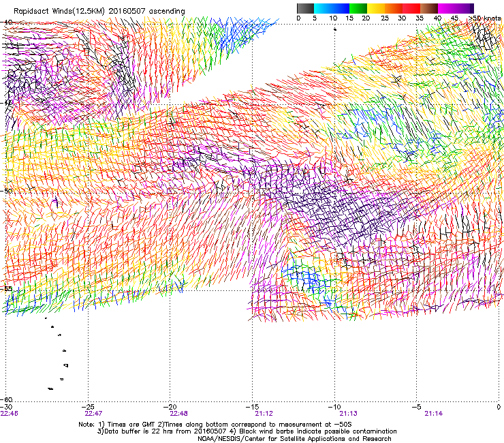Screen dimensions: 504x443
Task: Click the '35' label under the color bar
Action: pos(420,18)
